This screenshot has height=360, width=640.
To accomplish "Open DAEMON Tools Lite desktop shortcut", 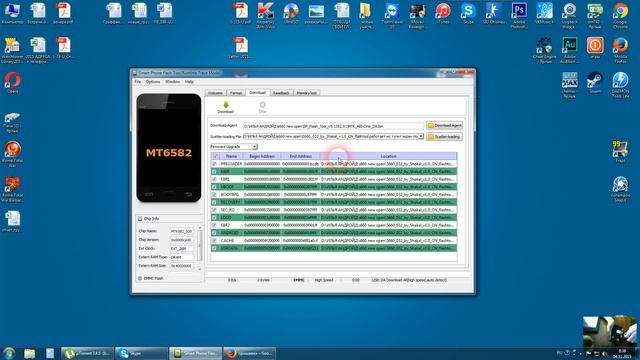I will (x=620, y=85).
